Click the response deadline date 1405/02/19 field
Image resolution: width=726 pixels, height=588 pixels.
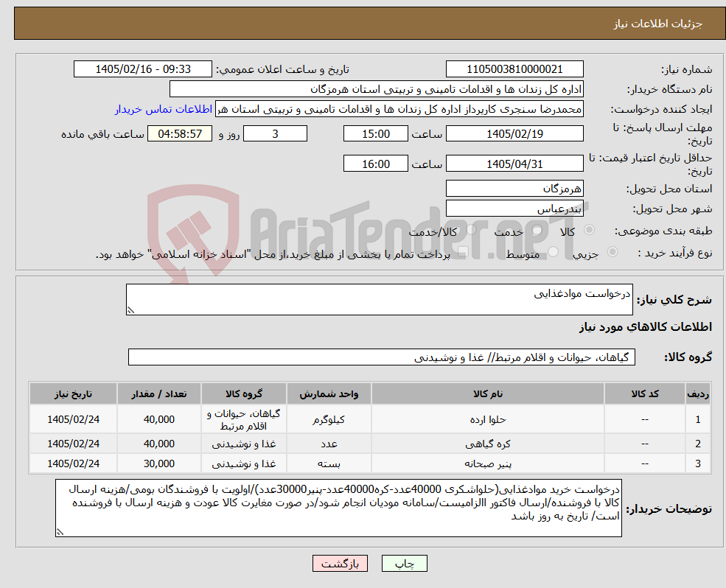tap(514, 134)
